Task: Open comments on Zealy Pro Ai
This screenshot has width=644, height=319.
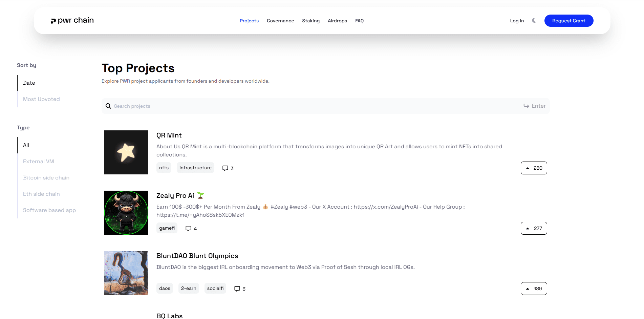Action: point(191,228)
